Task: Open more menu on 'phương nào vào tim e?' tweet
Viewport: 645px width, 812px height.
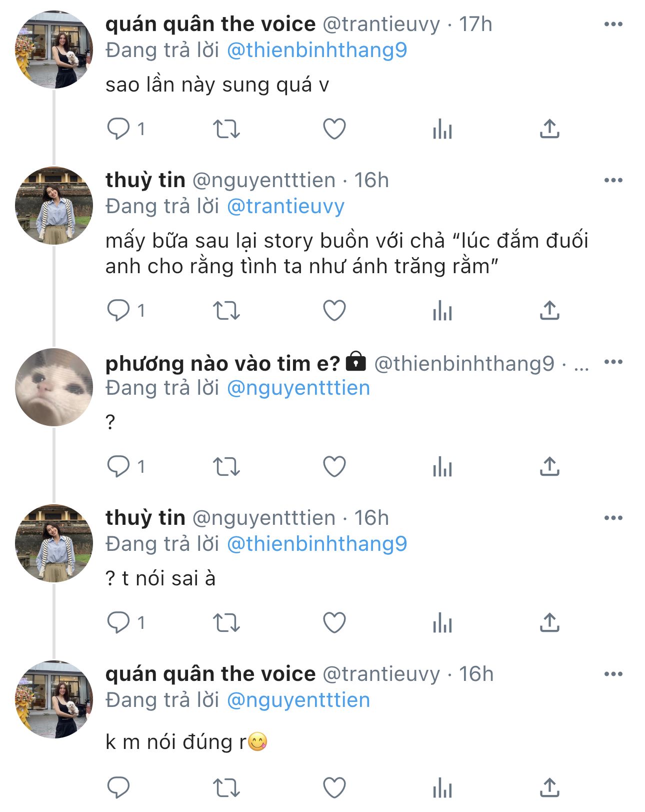Action: tap(613, 362)
